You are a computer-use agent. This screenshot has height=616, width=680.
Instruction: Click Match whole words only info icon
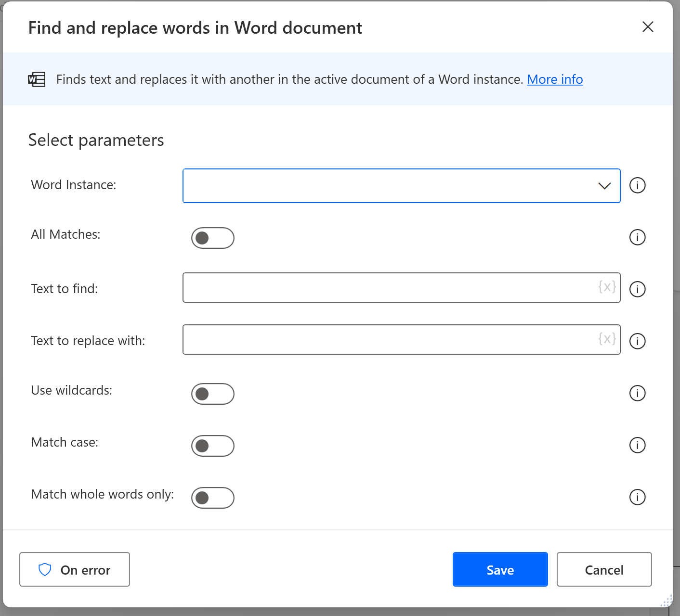(x=637, y=497)
